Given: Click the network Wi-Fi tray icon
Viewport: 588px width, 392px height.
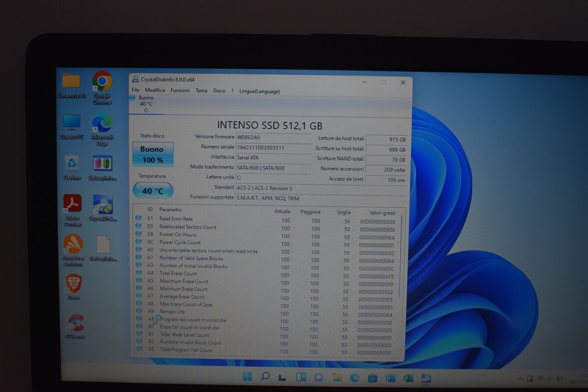Looking at the screenshot, I should (541, 378).
